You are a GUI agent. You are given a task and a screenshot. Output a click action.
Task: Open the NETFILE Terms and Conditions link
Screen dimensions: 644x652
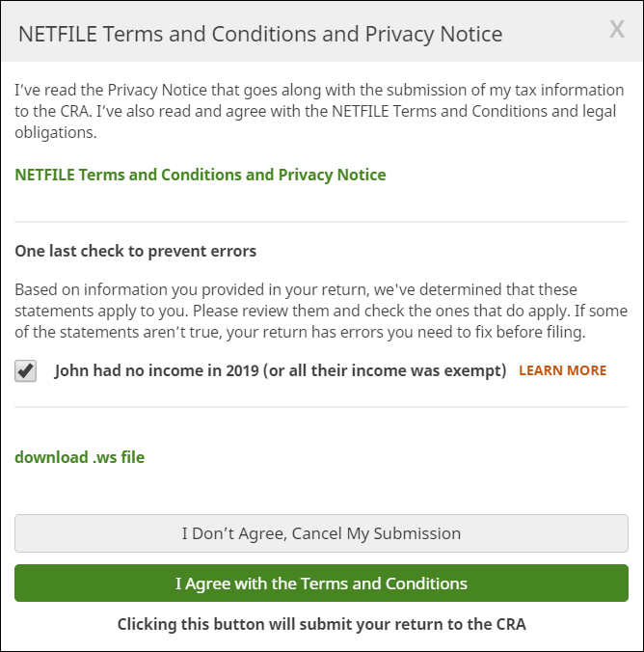201,176
